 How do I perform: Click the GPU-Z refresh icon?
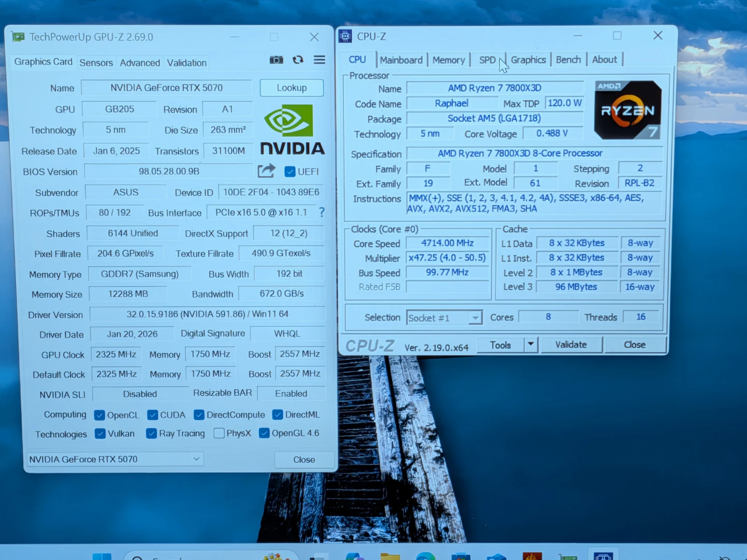[298, 60]
